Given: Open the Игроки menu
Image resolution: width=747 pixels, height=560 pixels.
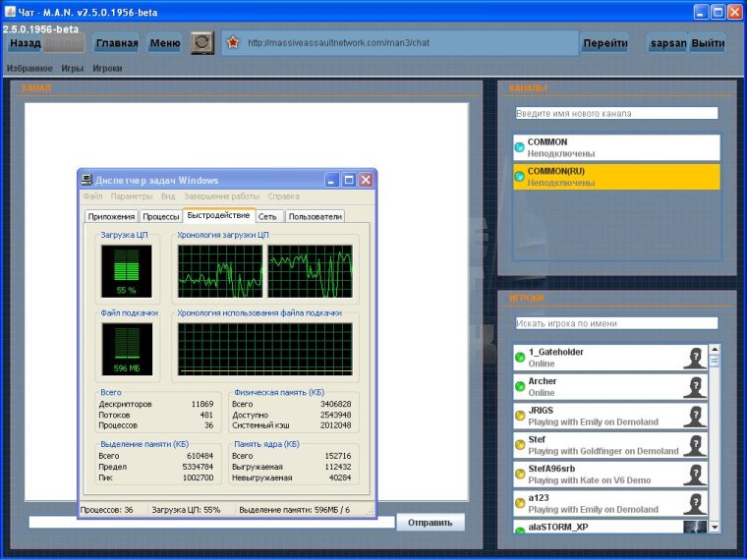Looking at the screenshot, I should tap(107, 68).
